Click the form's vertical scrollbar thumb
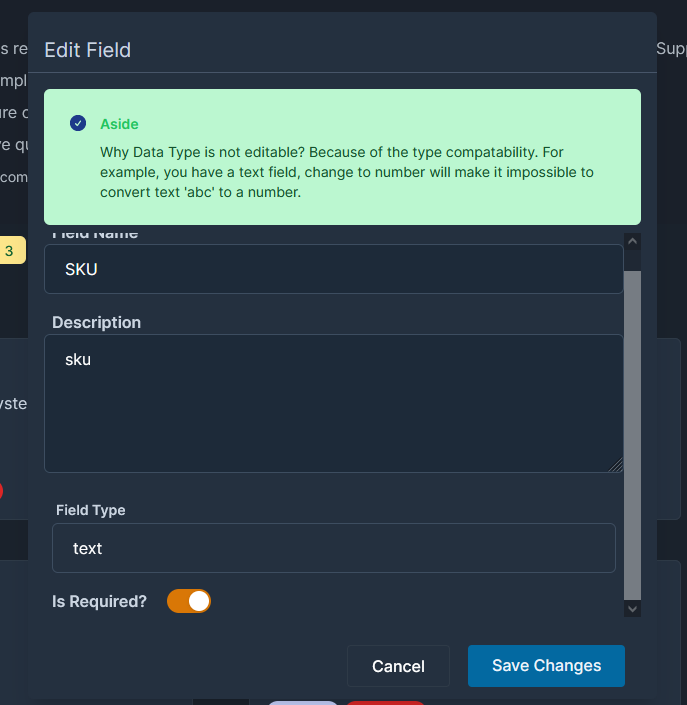 click(633, 435)
